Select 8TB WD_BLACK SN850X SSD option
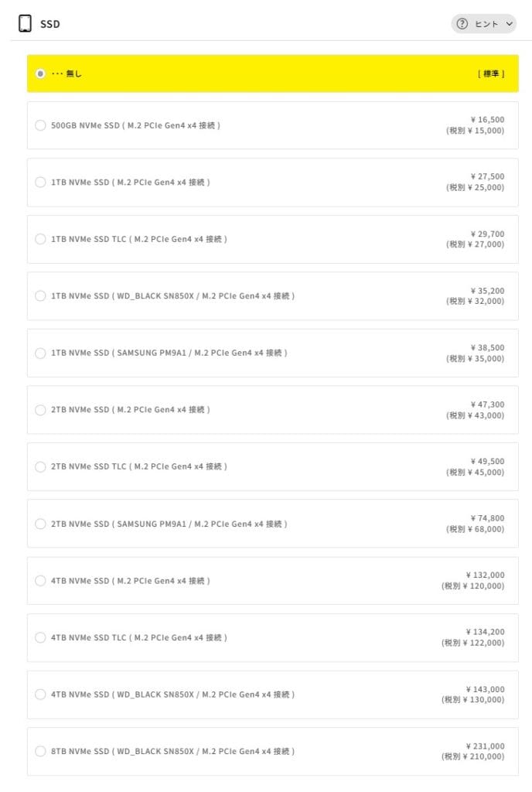The image size is (532, 792). pos(40,751)
